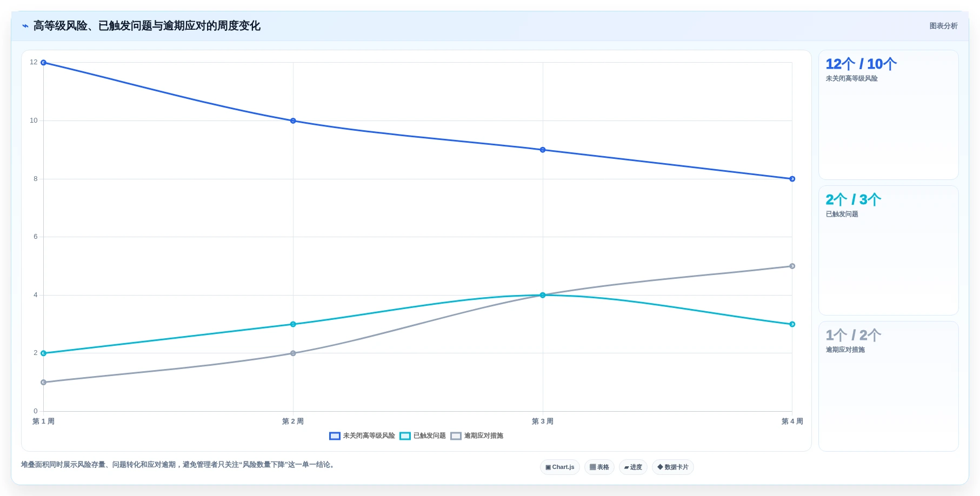
Task: Click the 12个 / 10个 stat value
Action: (861, 64)
